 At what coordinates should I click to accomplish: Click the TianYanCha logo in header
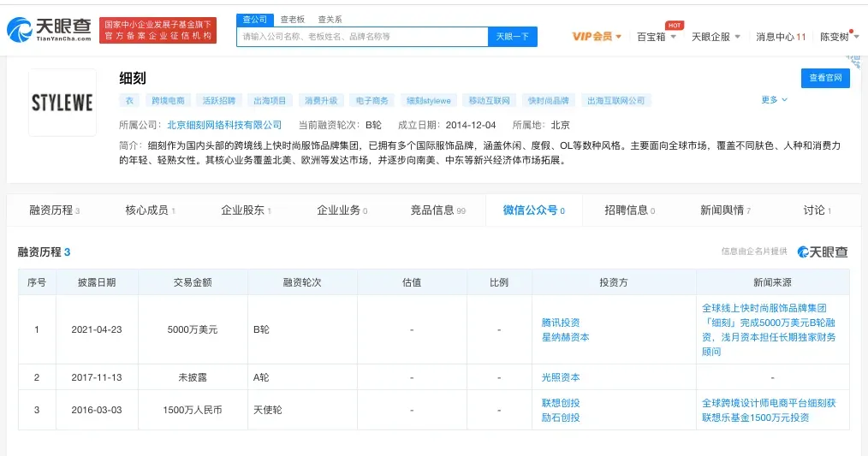pos(49,29)
